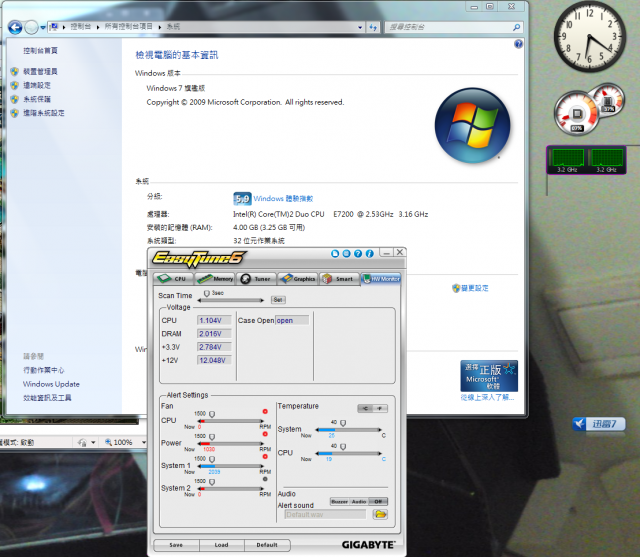Click the shield icon beside 系統保護
The width and height of the screenshot is (640, 557).
(x=15, y=99)
